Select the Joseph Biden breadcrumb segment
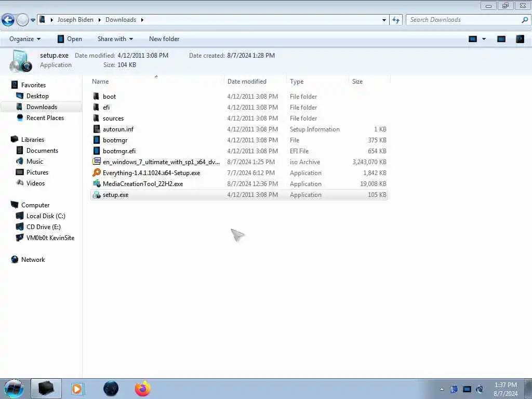The image size is (532, 399). 75,20
